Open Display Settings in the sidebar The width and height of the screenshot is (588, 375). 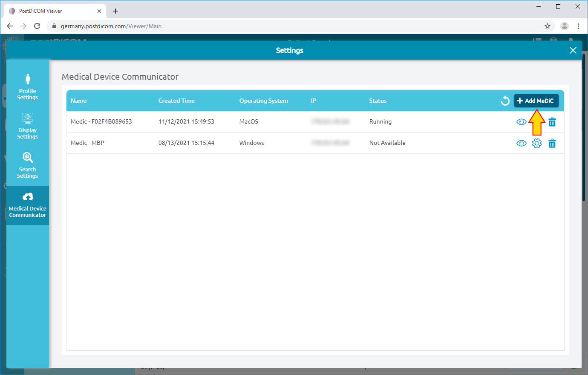point(28,127)
